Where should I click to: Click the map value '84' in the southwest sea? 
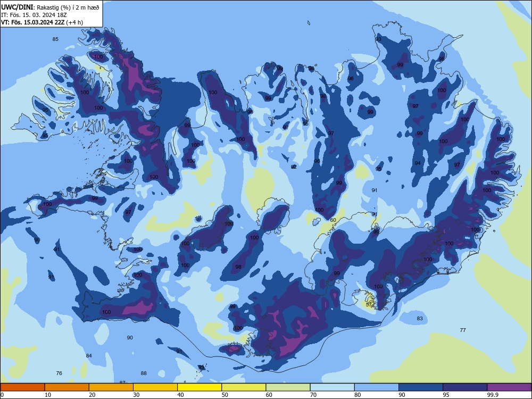(x=89, y=355)
